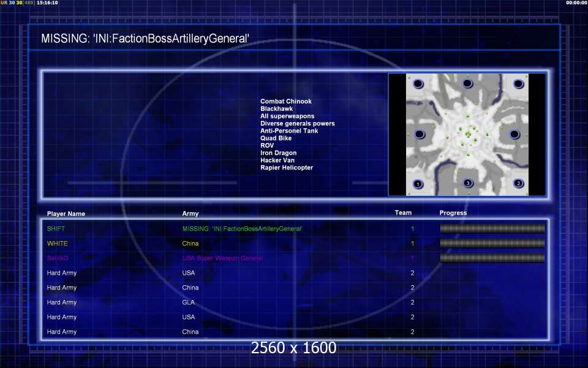The height and width of the screenshot is (368, 588).
Task: Click the Team column header
Action: (403, 213)
